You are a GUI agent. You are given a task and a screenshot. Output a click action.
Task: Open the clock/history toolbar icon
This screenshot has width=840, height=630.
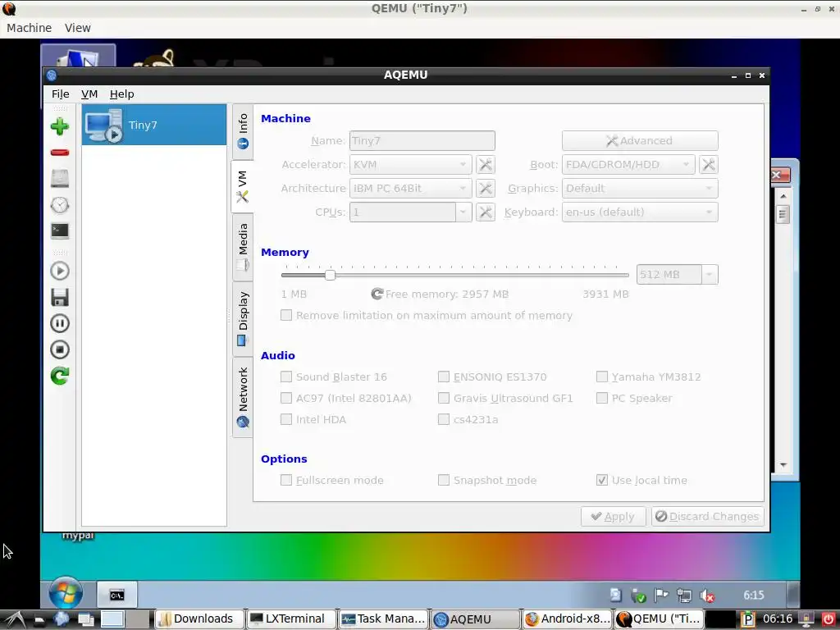click(59, 204)
